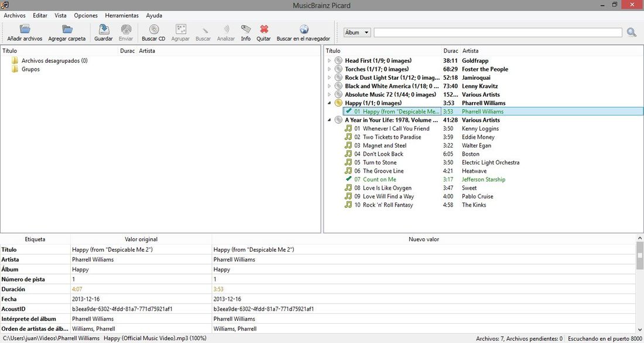Collapse A Year in Your Life album

tap(329, 120)
